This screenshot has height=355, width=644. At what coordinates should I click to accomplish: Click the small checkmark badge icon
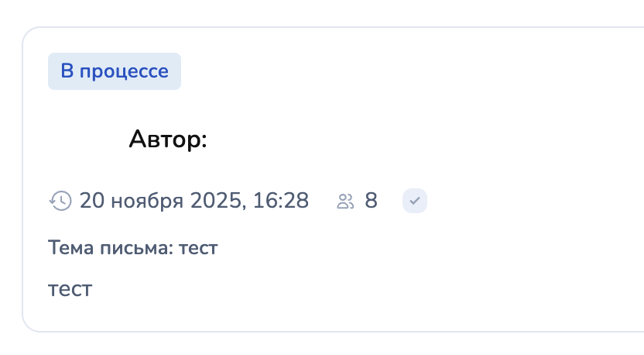[x=415, y=202]
